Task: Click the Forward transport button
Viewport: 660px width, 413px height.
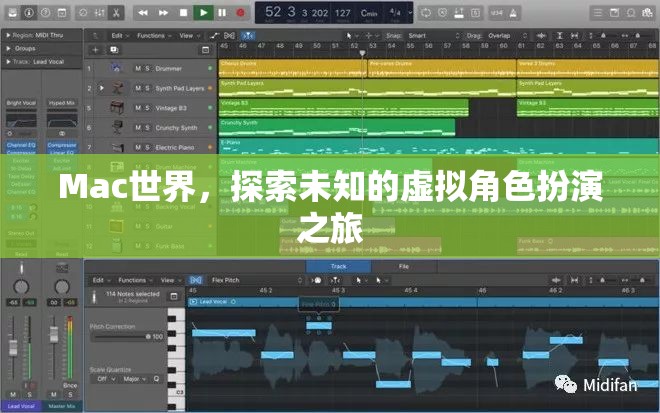Action: pos(163,13)
